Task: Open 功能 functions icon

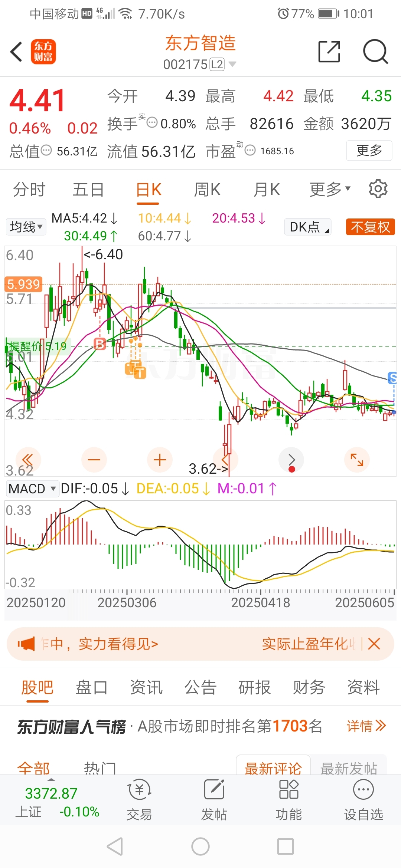Action: (288, 800)
